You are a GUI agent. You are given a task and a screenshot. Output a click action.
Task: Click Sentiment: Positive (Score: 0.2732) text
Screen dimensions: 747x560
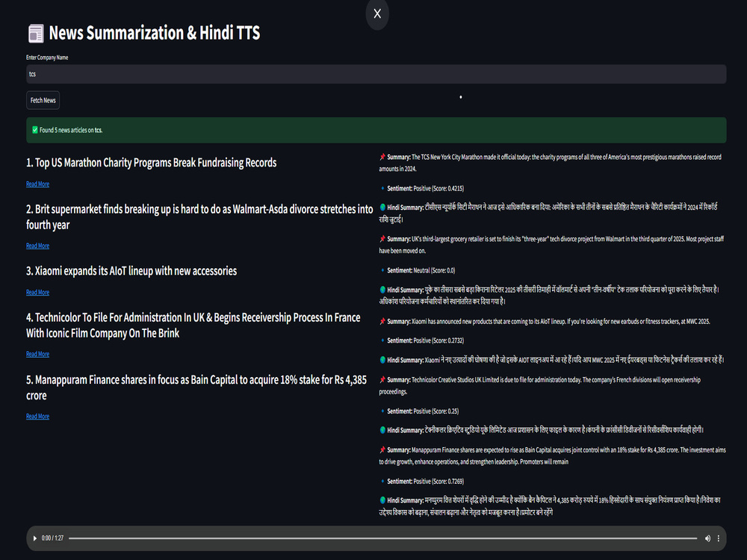click(x=426, y=340)
